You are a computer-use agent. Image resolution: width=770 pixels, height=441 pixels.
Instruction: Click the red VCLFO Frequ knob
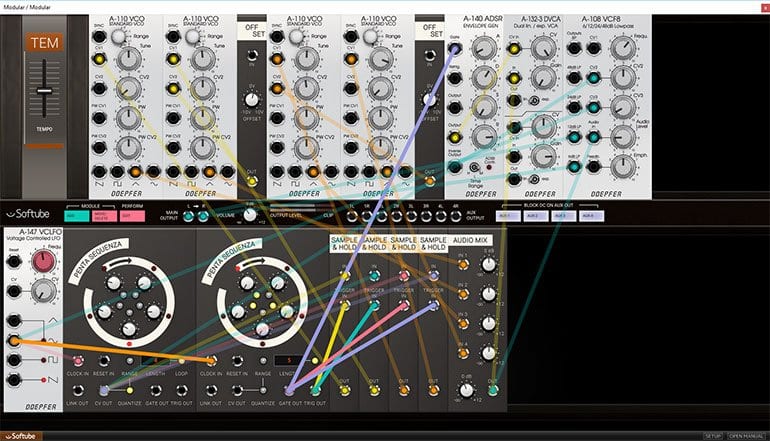tap(43, 261)
